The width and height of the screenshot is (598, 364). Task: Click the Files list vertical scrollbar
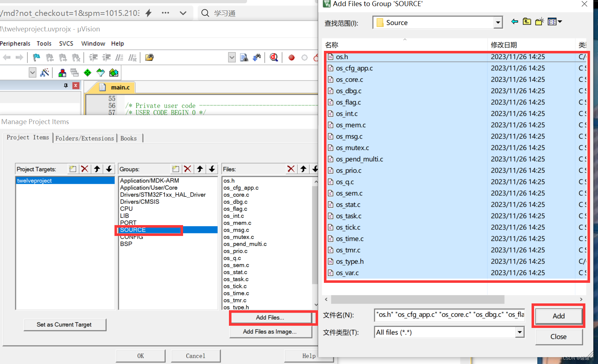click(315, 234)
